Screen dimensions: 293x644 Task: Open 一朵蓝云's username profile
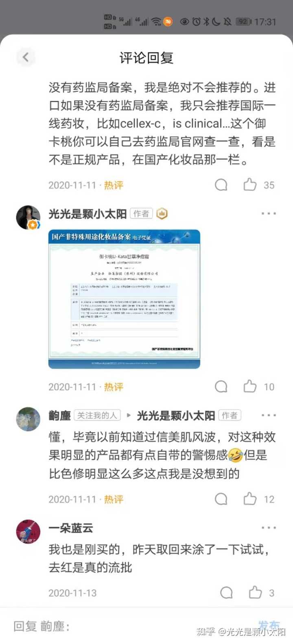pyautogui.click(x=71, y=528)
